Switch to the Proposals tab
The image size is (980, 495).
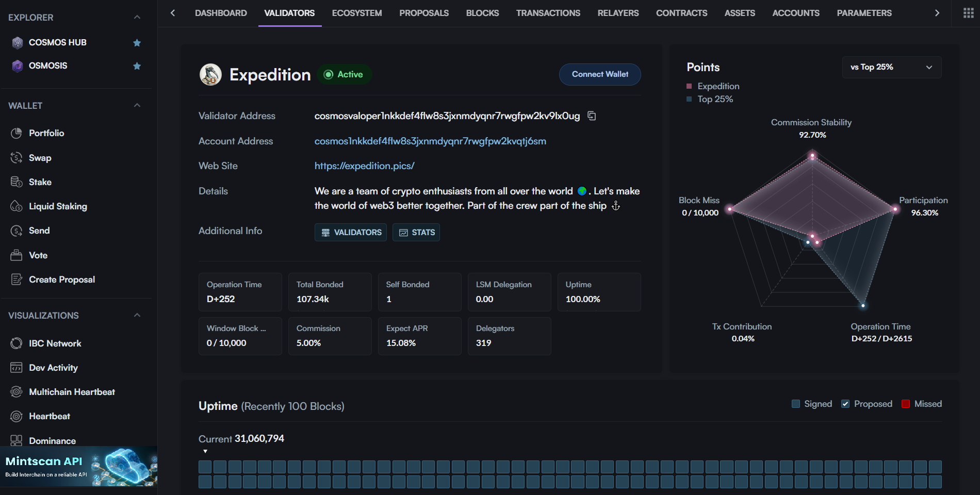(424, 13)
